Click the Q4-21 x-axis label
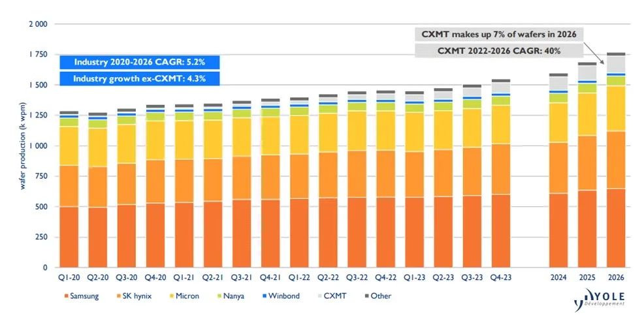644x323 pixels. (270, 277)
